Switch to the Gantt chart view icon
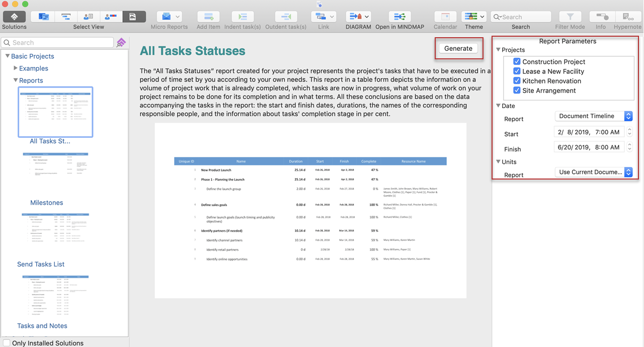The width and height of the screenshot is (644, 347). pos(43,17)
